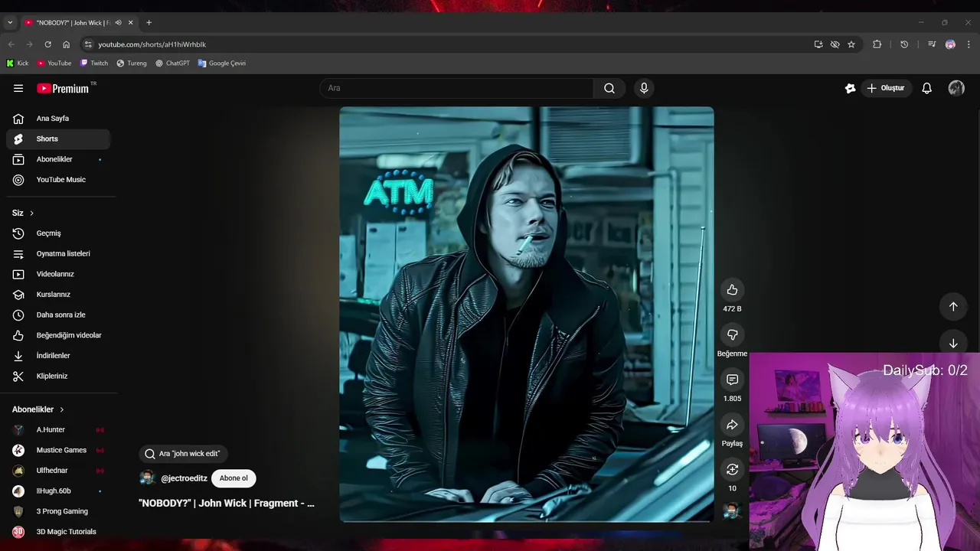Screen dimensions: 980x551
Task: Open @jectroeditz channel link
Action: [184, 478]
